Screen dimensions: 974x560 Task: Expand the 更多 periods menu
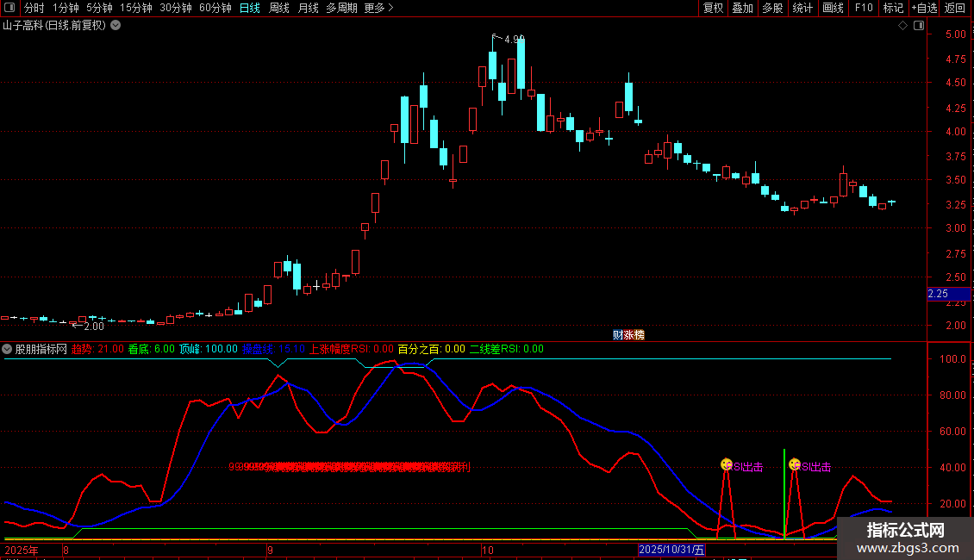379,8
